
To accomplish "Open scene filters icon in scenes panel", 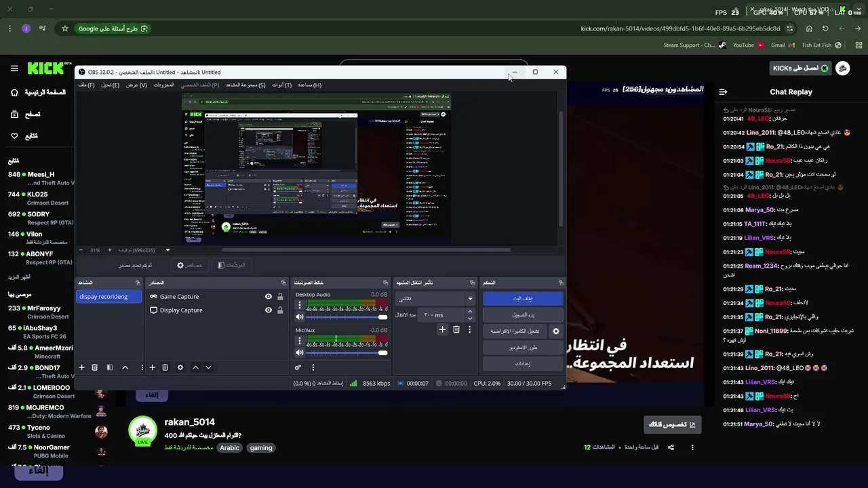I will point(110,367).
